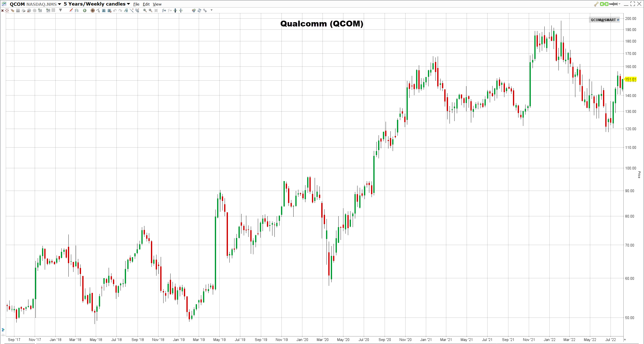This screenshot has width=644, height=344.
Task: Expand the toolbar overflow arrow
Action: [x=212, y=10]
